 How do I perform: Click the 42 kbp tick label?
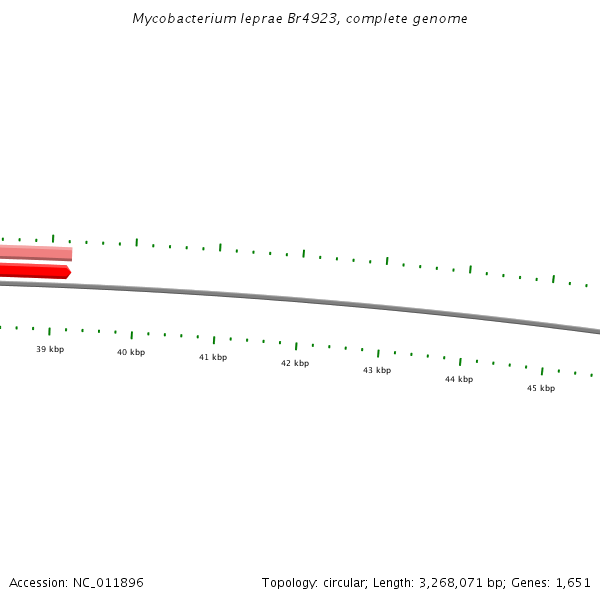click(x=295, y=363)
